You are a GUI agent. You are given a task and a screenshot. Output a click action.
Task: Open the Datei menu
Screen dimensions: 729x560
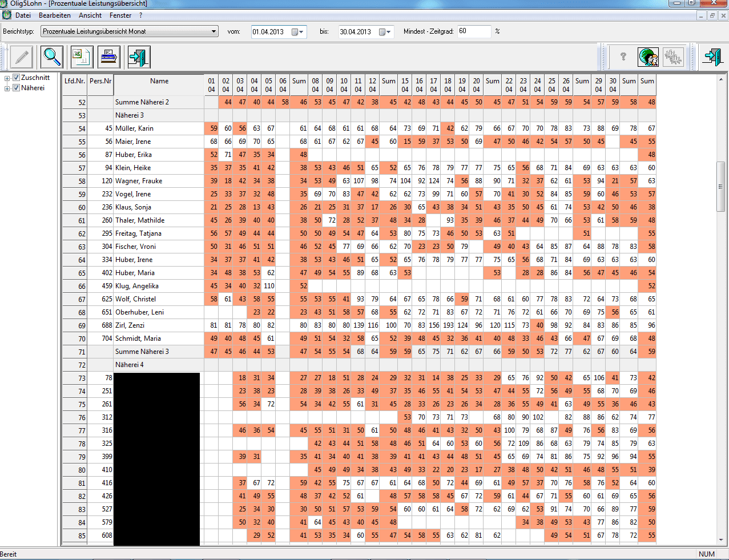click(x=23, y=15)
